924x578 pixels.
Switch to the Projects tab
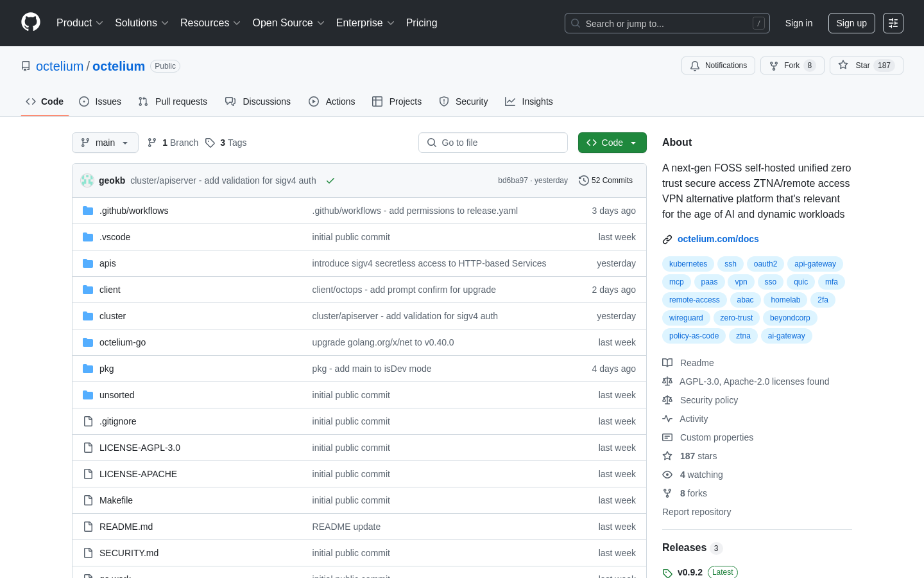point(397,101)
